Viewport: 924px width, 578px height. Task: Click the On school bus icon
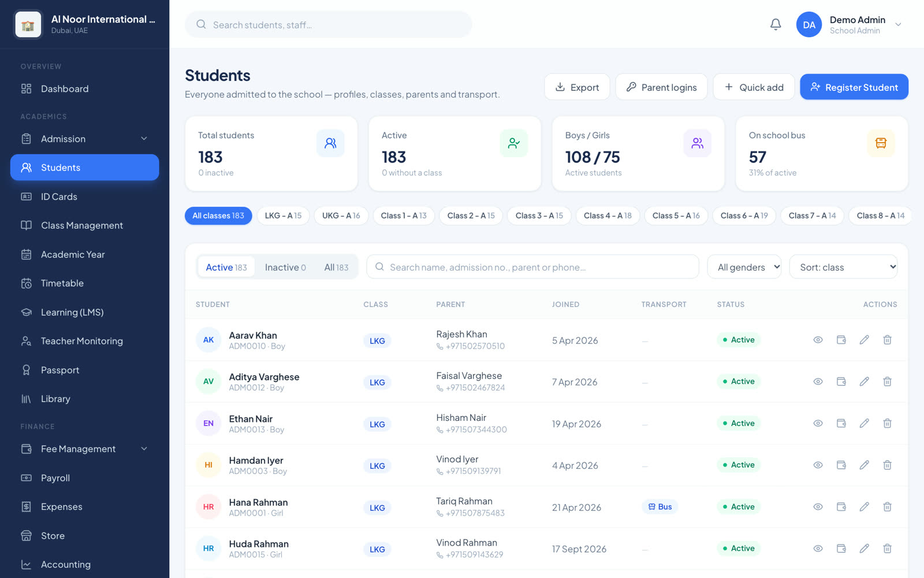[881, 143]
